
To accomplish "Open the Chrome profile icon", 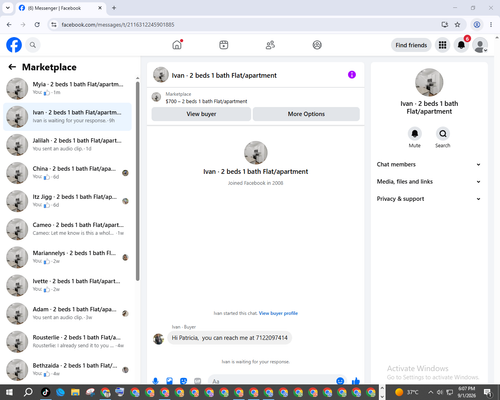I will [x=477, y=25].
